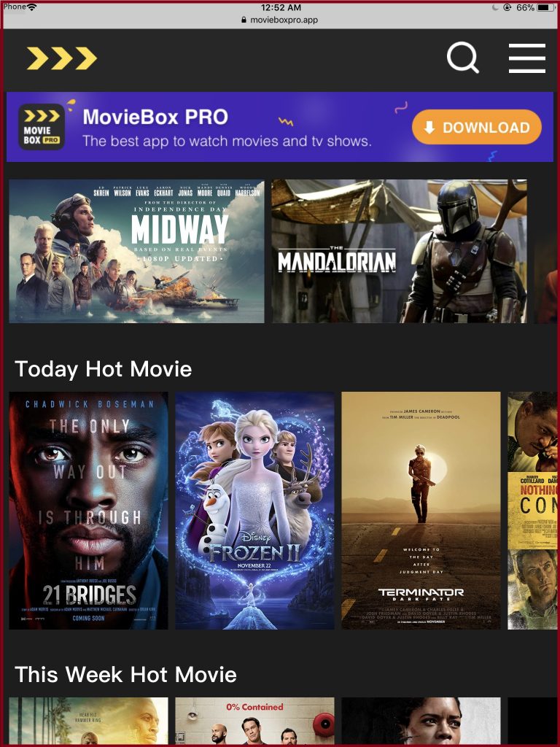Open the search magnifier icon

[463, 58]
